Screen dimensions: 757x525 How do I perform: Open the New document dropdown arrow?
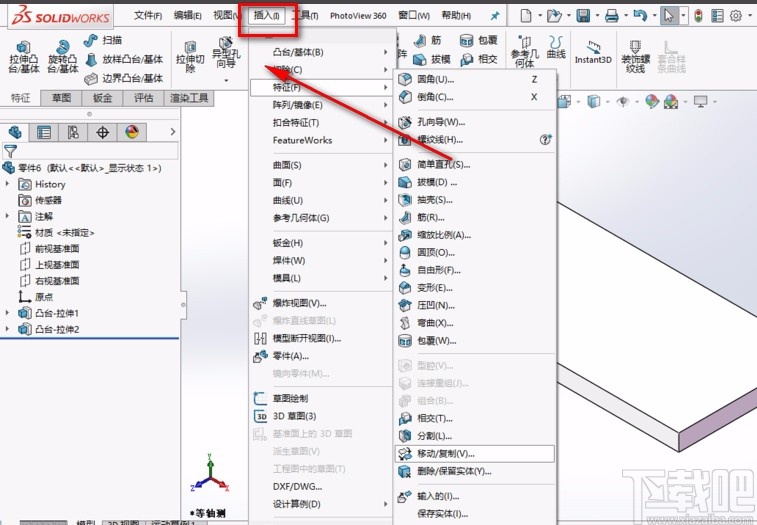coord(540,16)
